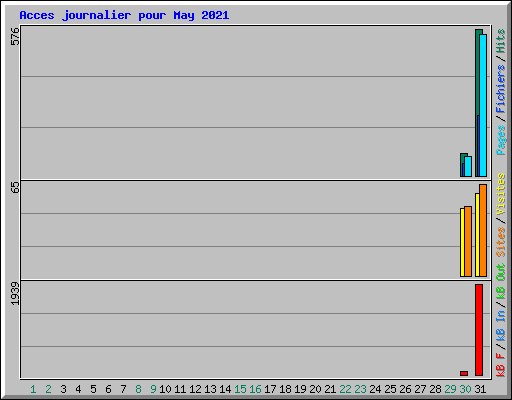Viewport: 512px width, 400px height.
Task: Click the chart title 'Acces journalier pour May 2021'
Action: [124, 16]
